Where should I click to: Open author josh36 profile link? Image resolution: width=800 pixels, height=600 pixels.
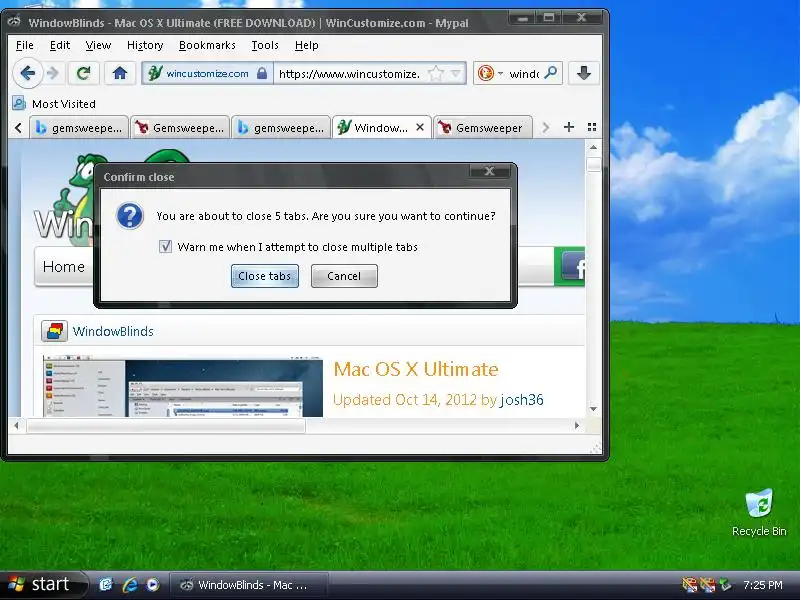pyautogui.click(x=522, y=400)
